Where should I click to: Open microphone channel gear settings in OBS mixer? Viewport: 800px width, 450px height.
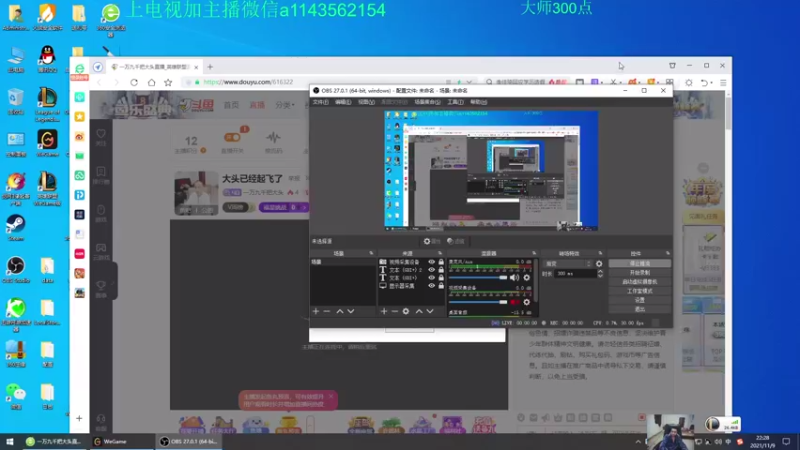coord(527,278)
